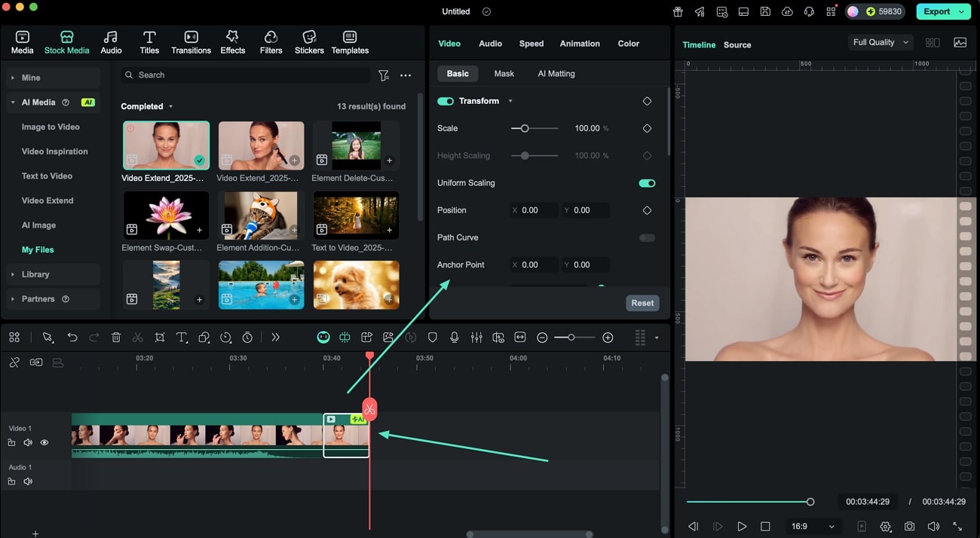Take a snapshot with the camera icon
The height and width of the screenshot is (538, 980).
coord(910,527)
